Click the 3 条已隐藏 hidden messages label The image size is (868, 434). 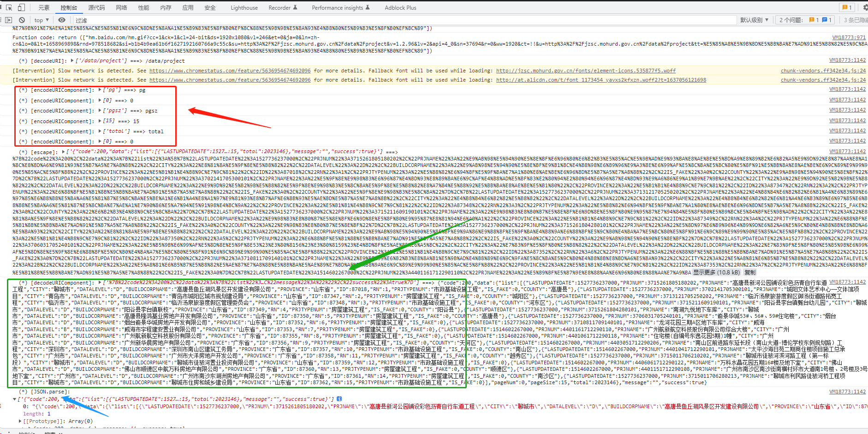coord(856,20)
